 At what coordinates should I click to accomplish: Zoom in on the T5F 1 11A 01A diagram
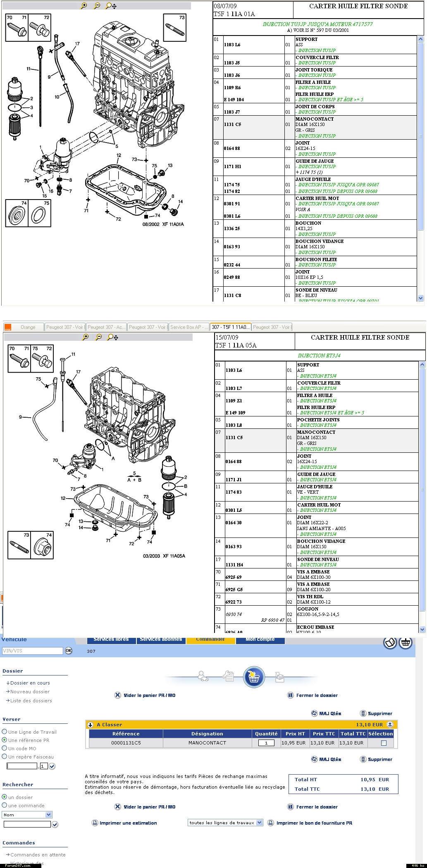(x=84, y=6)
